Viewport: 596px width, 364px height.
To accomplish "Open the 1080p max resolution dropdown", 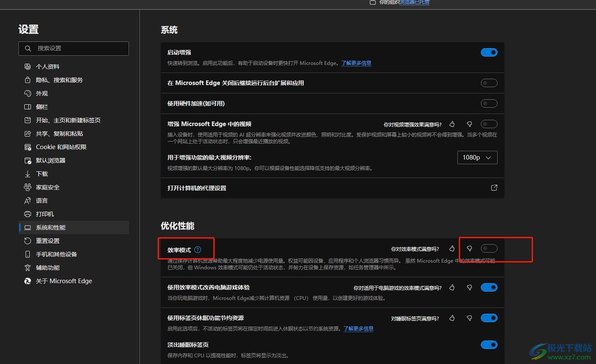I will click(477, 157).
